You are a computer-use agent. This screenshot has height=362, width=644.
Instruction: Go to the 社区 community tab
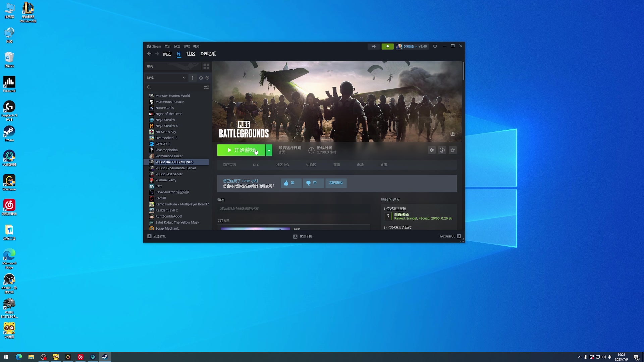[191, 54]
